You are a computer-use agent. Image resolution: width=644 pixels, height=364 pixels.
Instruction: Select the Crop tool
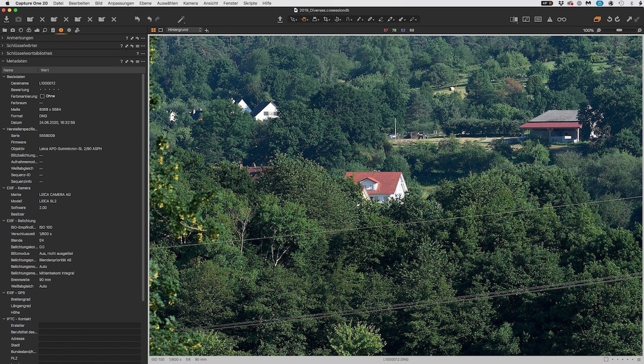(326, 19)
